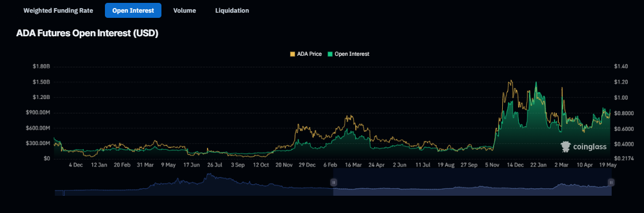Click the left range slider handle
Viewport: 644px width, 213px height.
pos(334,182)
